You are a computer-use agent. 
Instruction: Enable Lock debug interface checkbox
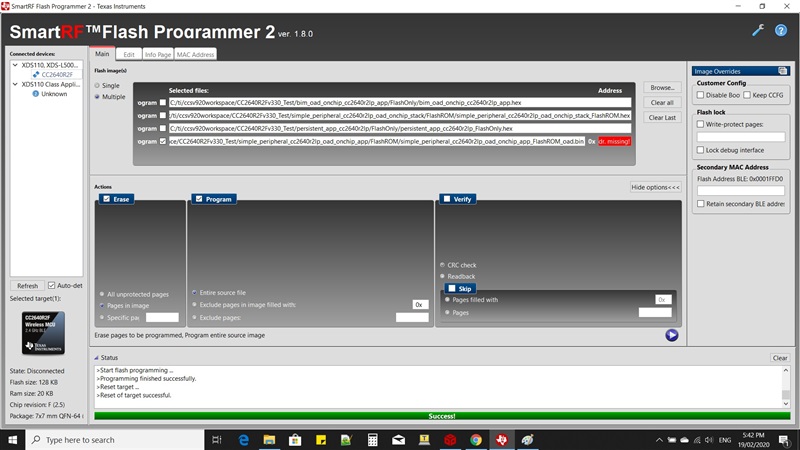click(x=701, y=150)
